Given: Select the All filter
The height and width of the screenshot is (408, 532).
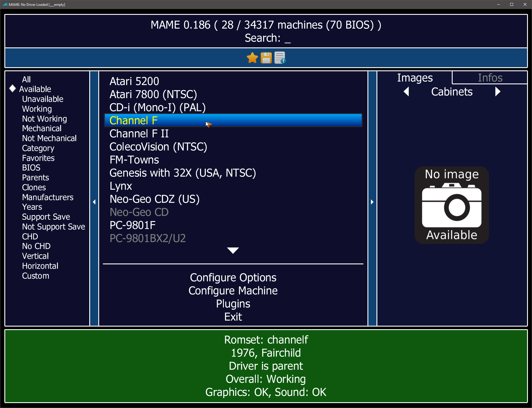Looking at the screenshot, I should click(26, 79).
